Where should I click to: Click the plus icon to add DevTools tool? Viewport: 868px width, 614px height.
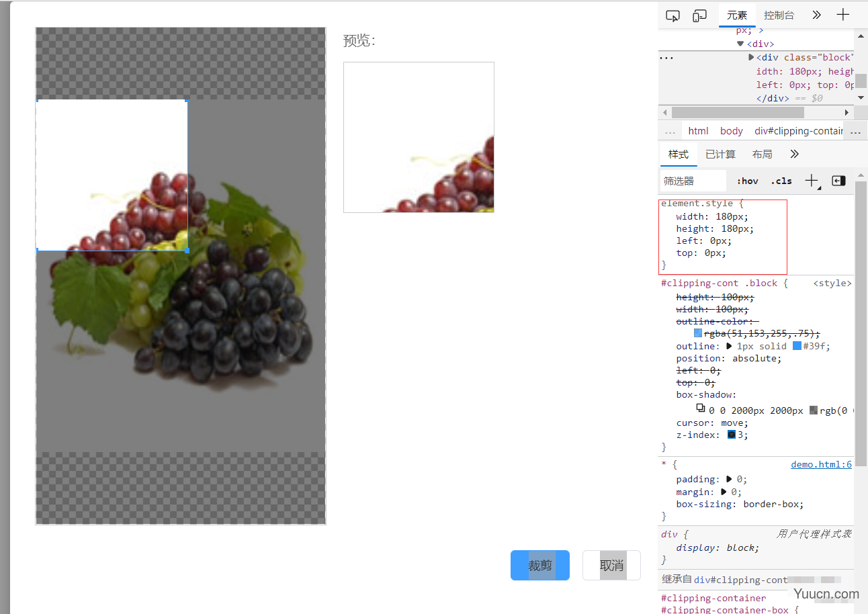(x=843, y=15)
